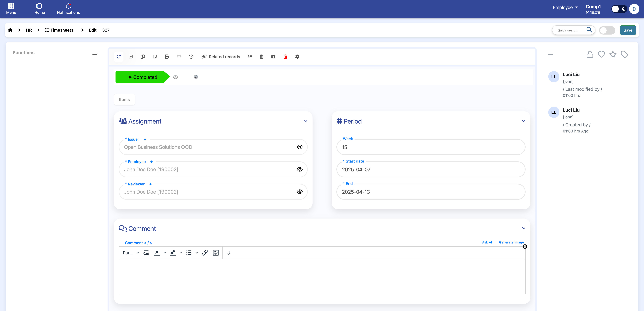
Task: Add new Employee with plus
Action: pos(152,162)
